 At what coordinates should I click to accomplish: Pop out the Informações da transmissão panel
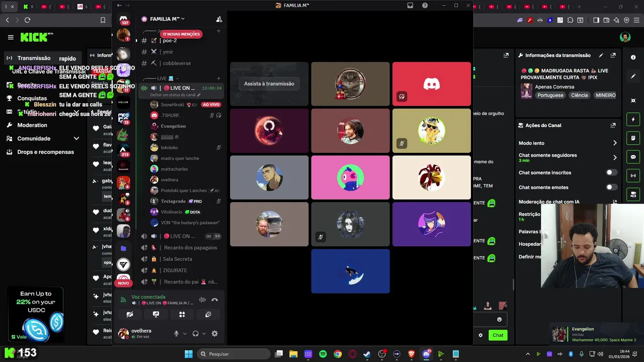coord(613,55)
